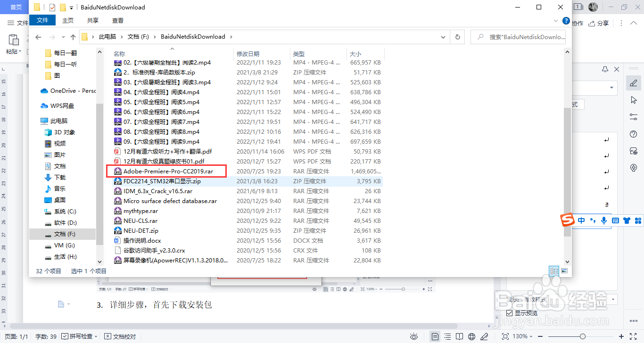Open the 共享 ribbon tab

tap(93, 20)
